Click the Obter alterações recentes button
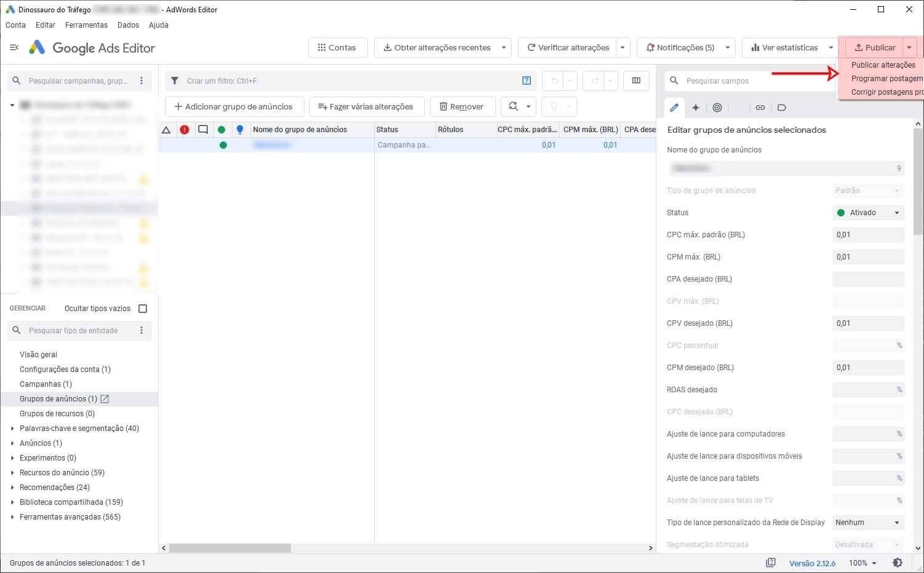924x573 pixels. point(436,47)
